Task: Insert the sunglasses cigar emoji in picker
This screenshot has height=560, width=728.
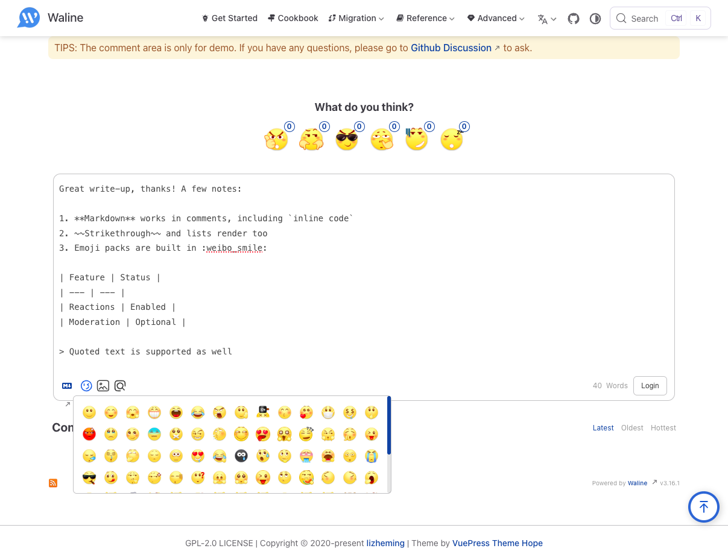Action: click(89, 477)
